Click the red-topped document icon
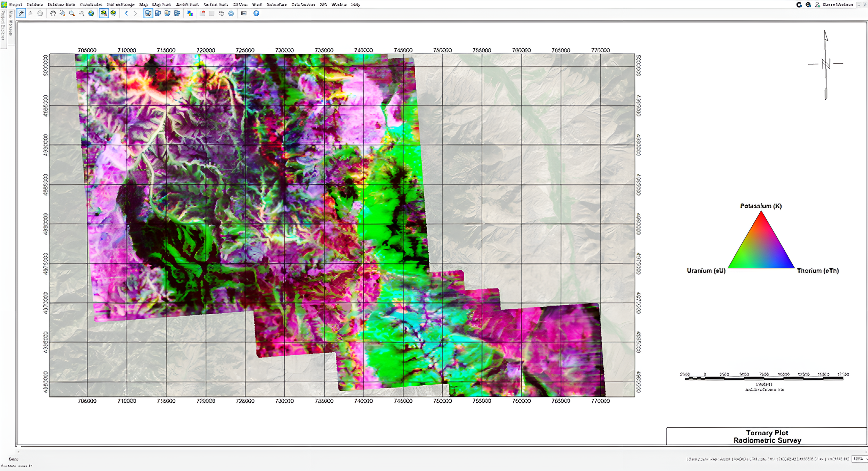Image resolution: width=868 pixels, height=471 pixels. 202,14
